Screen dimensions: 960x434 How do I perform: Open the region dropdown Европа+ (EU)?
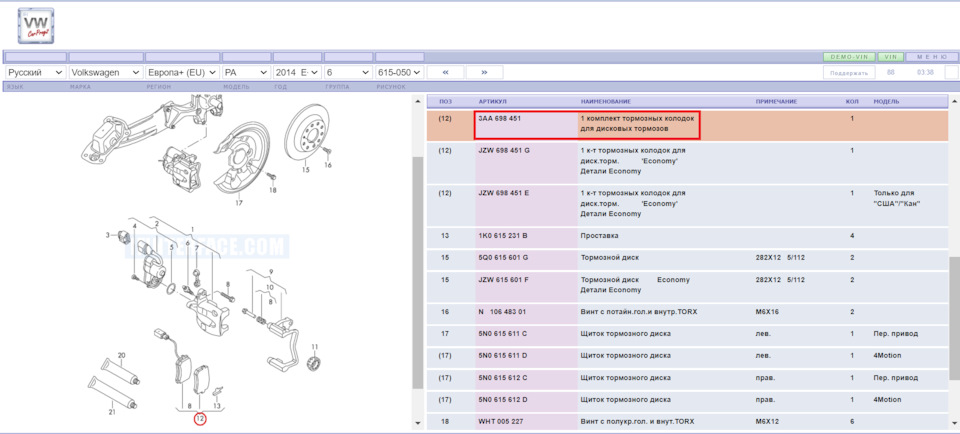182,72
